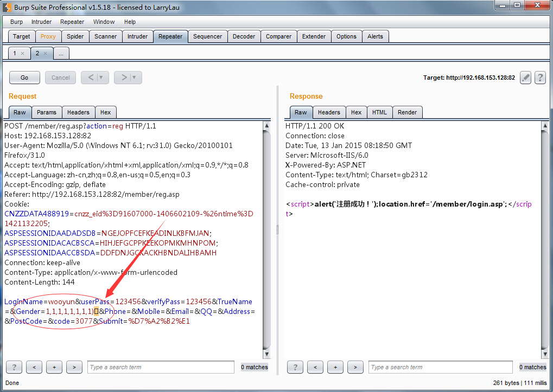This screenshot has width=553, height=392.
Task: Open the Response Render tab
Action: pos(408,112)
